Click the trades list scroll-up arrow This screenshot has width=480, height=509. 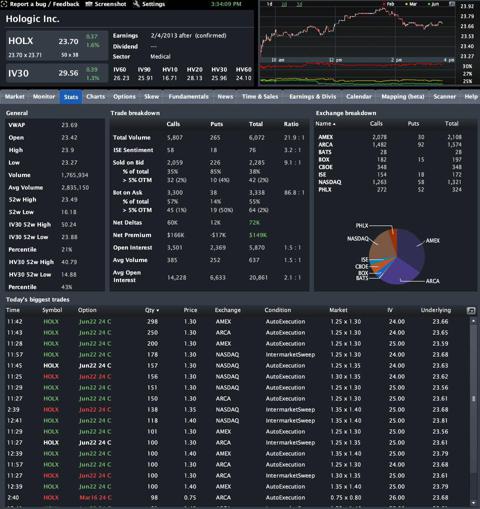pyautogui.click(x=473, y=321)
